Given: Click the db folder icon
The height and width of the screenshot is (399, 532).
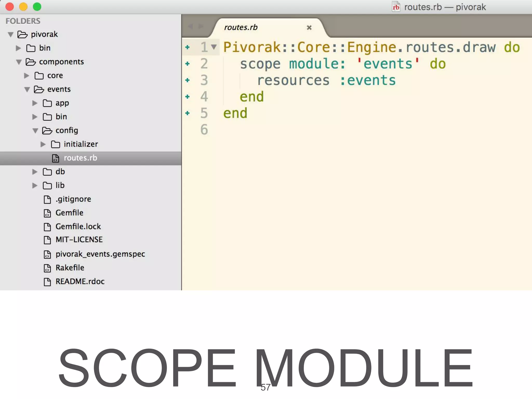Looking at the screenshot, I should [47, 172].
